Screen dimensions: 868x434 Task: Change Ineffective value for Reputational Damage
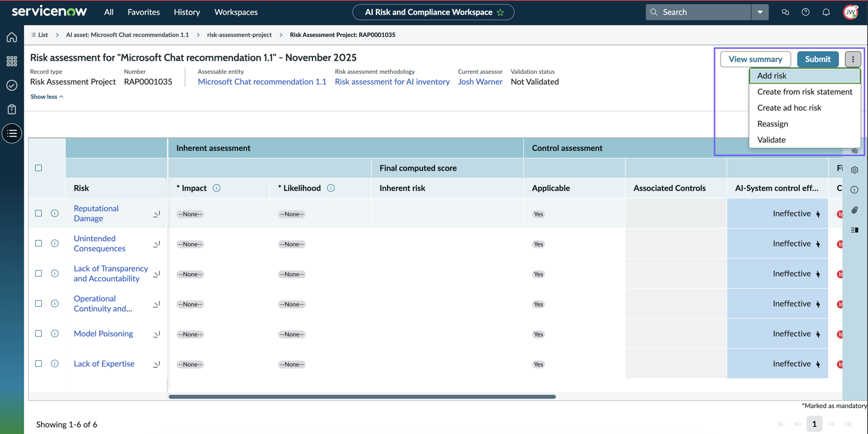777,214
